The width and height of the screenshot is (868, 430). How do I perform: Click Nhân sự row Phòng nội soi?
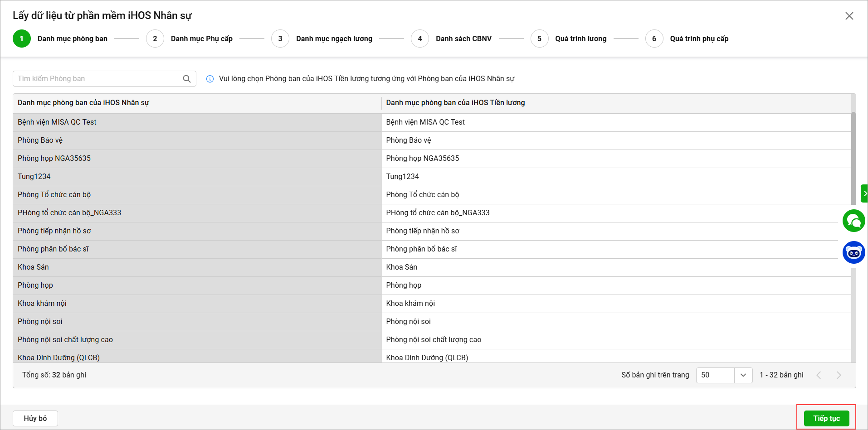point(197,322)
